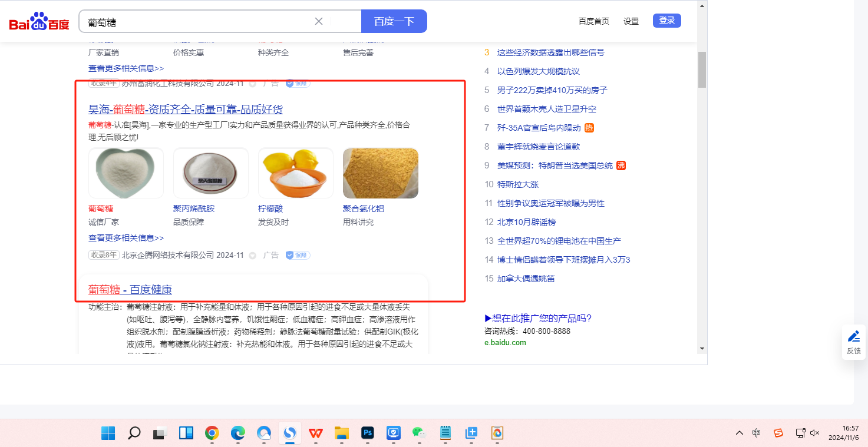Screen dimensions: 868x447
Task: Open hot search 董宇辉就烧麦言论道歉
Action: coord(539,147)
